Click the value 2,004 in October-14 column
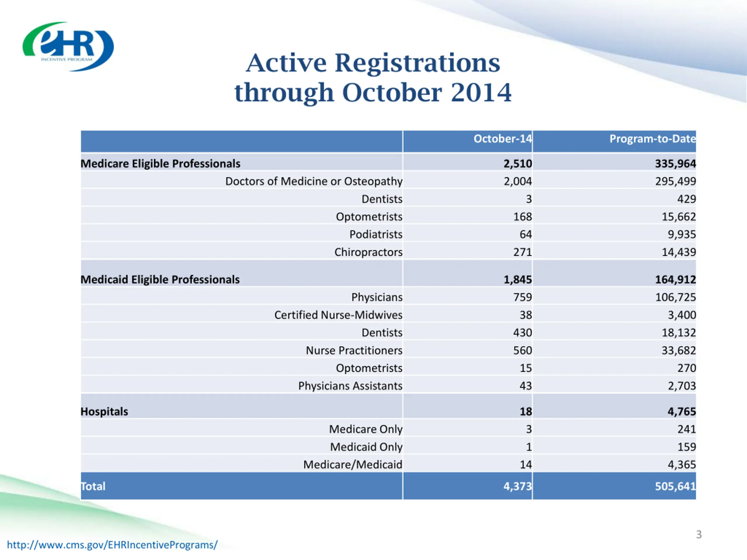Screen dimensions: 747x560 [x=518, y=182]
